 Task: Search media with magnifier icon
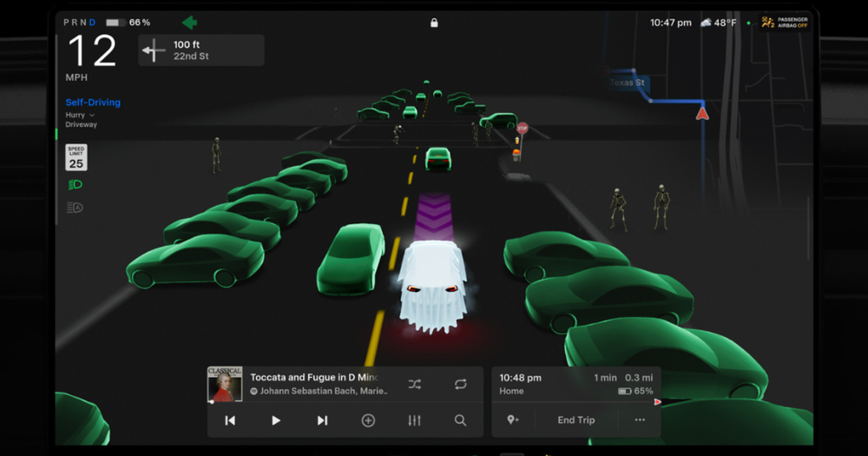tap(460, 420)
